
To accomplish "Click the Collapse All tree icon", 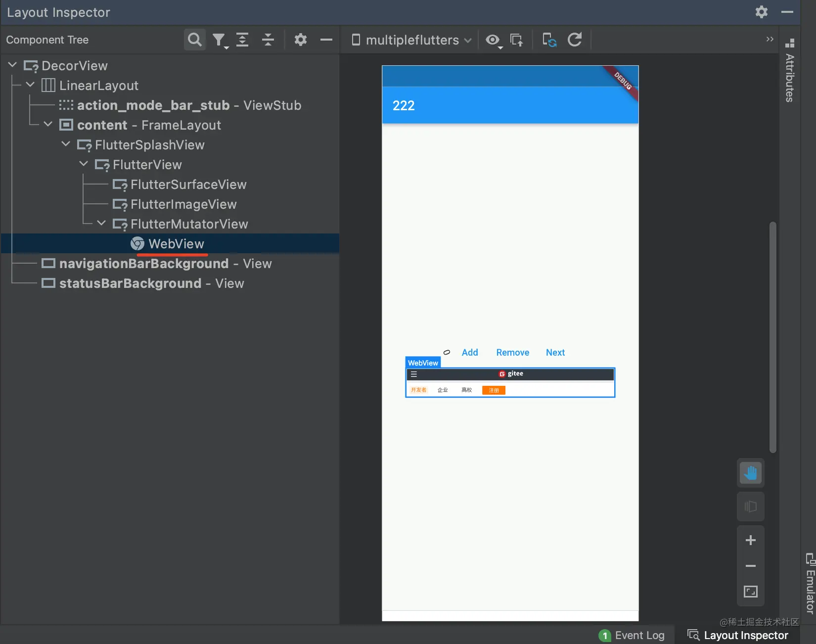I will pos(268,40).
